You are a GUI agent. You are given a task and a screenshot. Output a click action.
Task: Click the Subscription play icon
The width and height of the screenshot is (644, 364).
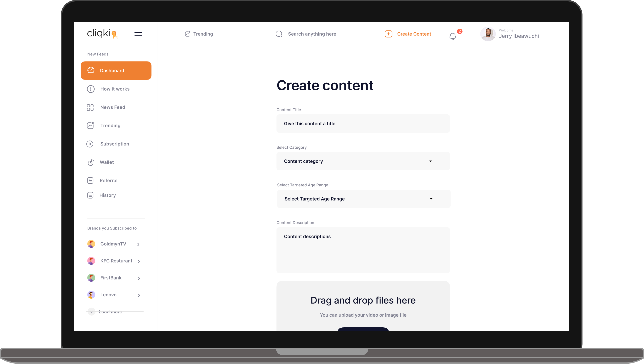90,144
